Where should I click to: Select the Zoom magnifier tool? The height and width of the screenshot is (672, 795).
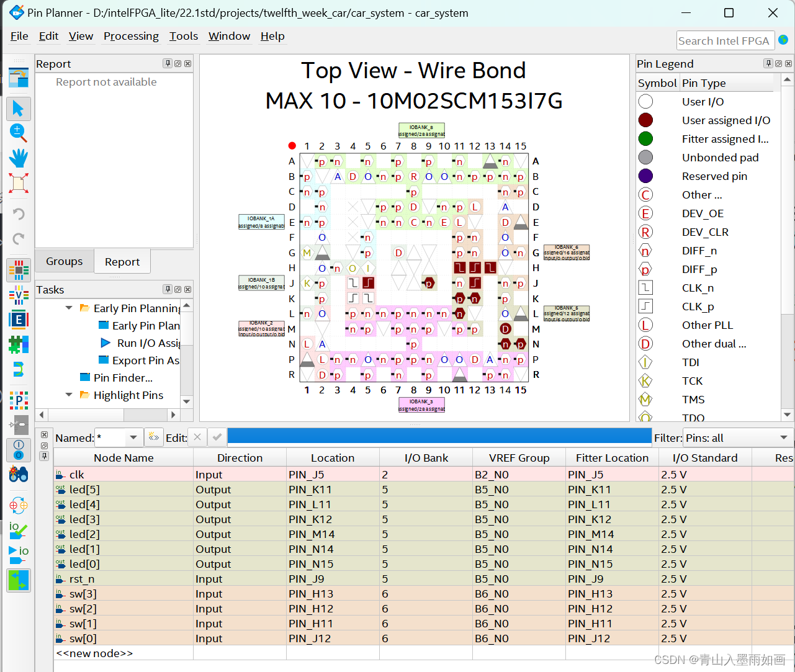19,132
